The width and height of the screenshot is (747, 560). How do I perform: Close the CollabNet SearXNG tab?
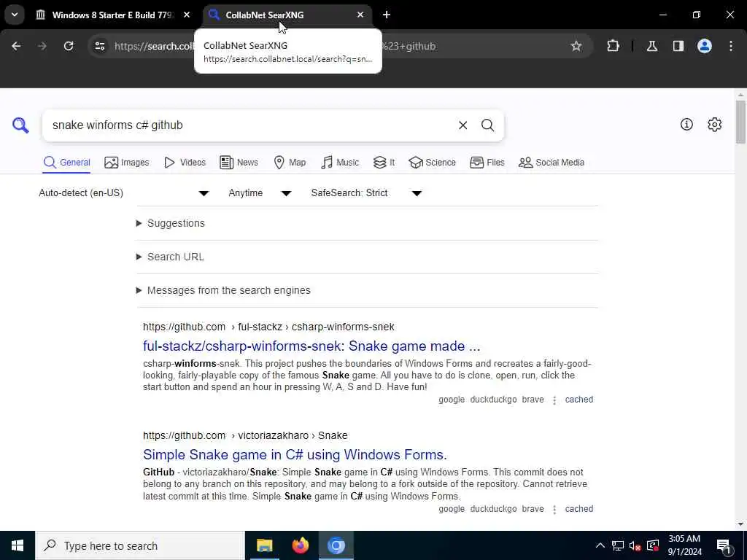(x=360, y=15)
